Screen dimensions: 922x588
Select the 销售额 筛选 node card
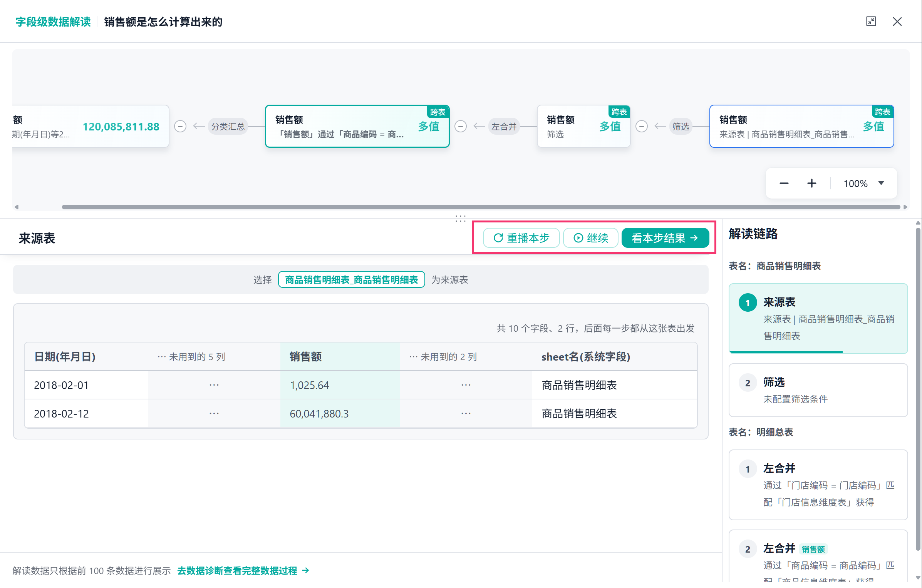pos(583,126)
